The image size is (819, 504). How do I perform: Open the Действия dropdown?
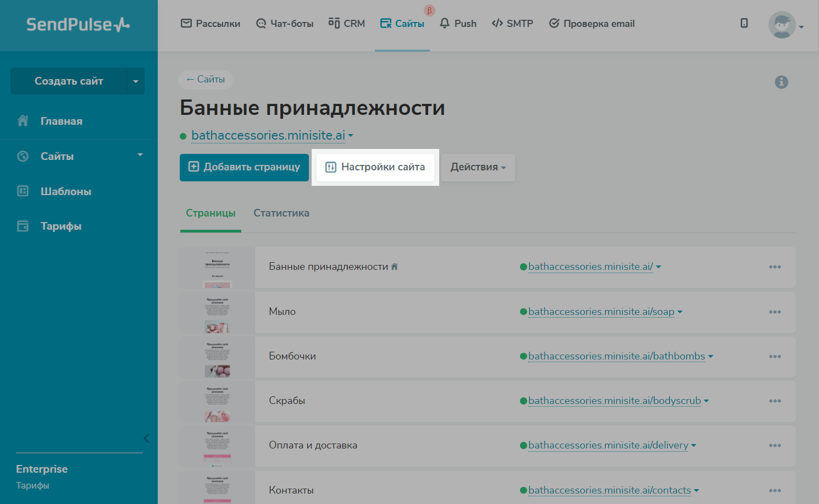478,167
